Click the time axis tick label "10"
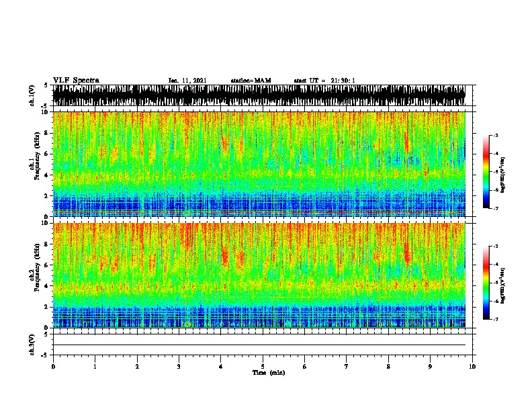532x411 pixels. pos(472,367)
